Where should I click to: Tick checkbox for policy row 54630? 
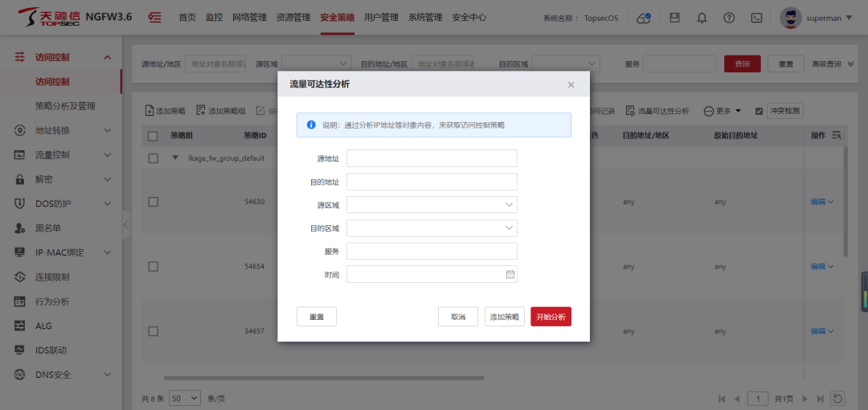tap(154, 202)
